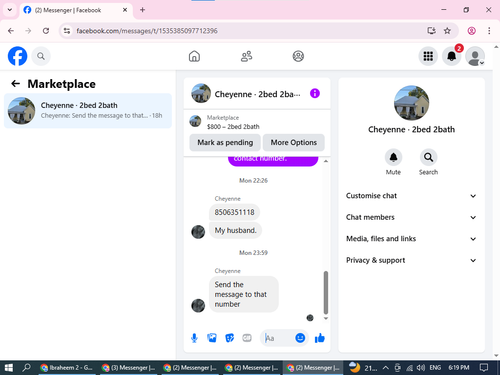This screenshot has height=375, width=500.
Task: Open the Facebook menu grid icon
Action: tap(428, 56)
